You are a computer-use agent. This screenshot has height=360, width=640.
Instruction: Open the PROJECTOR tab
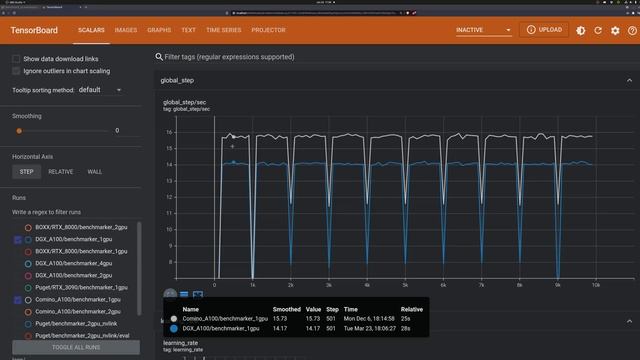(x=268, y=30)
